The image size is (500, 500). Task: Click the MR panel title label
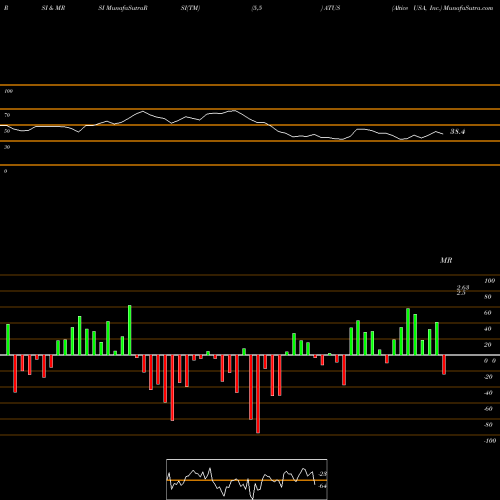coord(446,260)
